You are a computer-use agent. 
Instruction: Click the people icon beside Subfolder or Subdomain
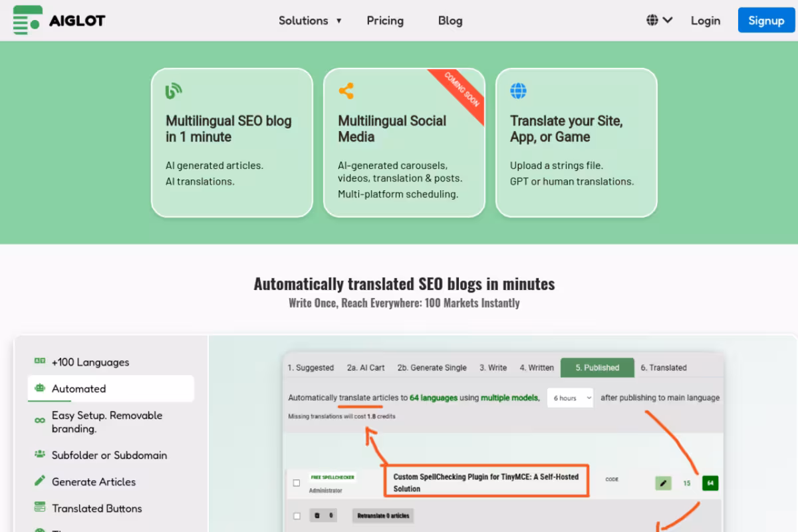(40, 454)
